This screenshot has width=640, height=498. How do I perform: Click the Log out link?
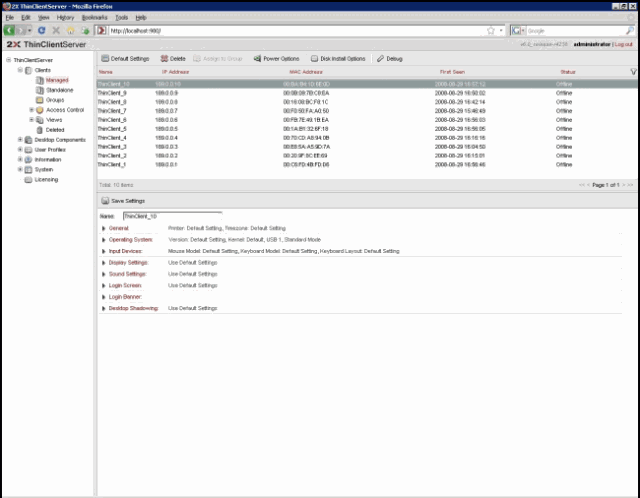624,44
